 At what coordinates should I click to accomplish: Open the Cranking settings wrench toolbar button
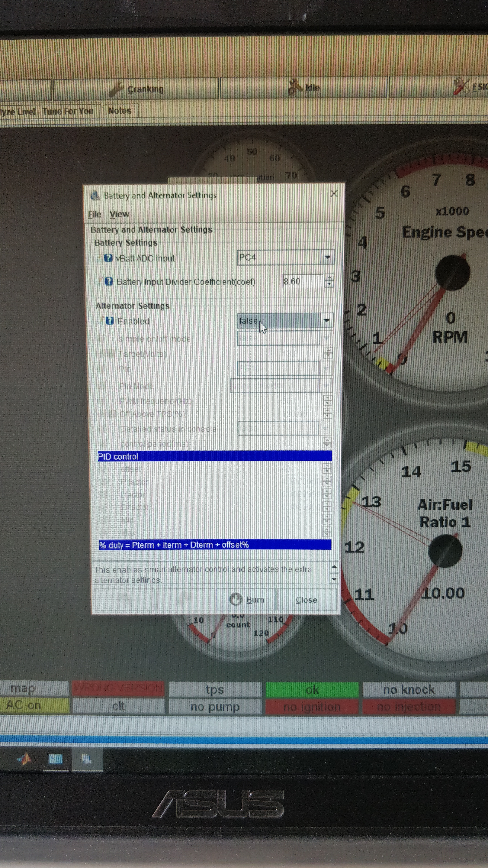click(136, 89)
